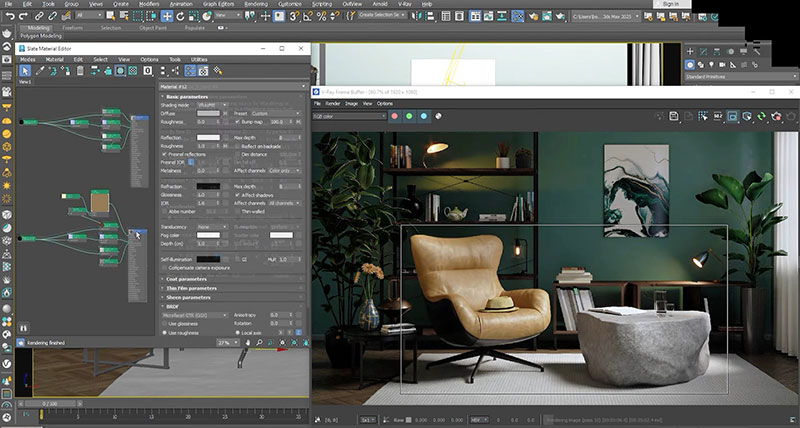Open the Utilities menu in Slate editor

click(x=199, y=59)
